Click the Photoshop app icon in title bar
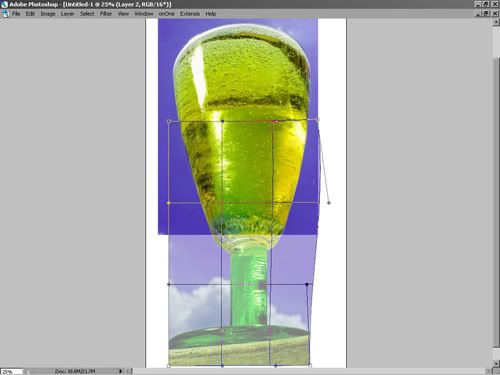Image resolution: width=500 pixels, height=375 pixels. click(4, 4)
